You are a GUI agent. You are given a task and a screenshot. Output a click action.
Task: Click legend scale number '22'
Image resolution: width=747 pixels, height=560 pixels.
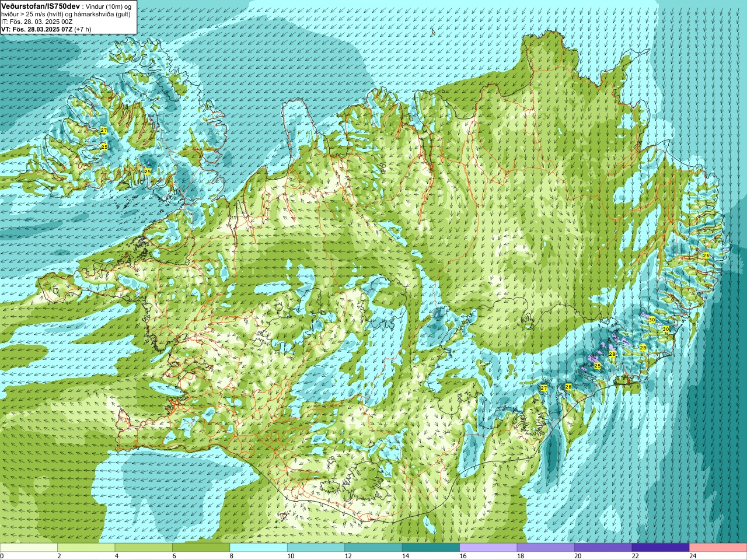[x=636, y=556]
